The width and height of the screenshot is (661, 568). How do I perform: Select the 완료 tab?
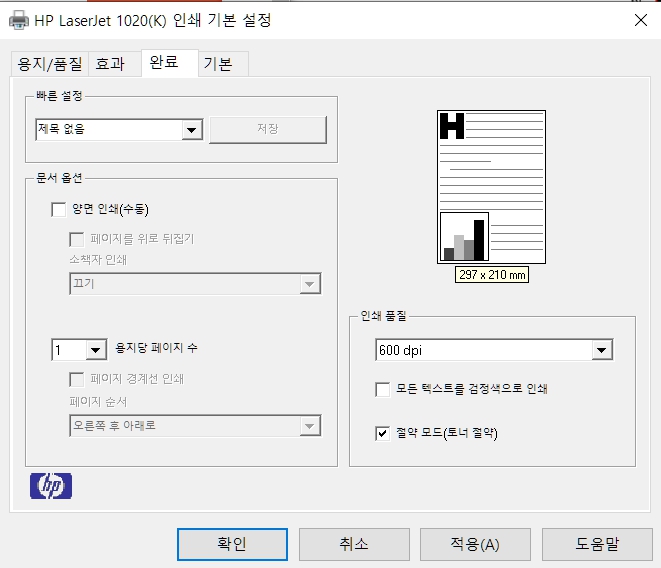click(x=169, y=63)
